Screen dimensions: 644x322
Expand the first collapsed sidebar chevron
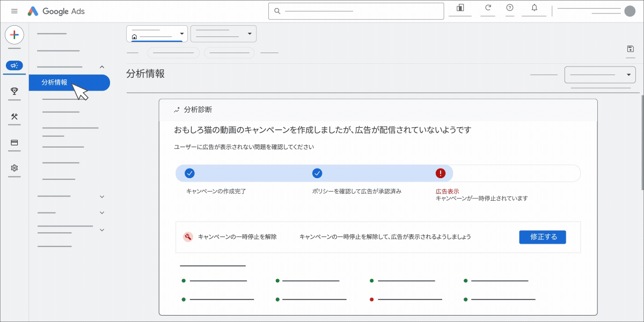(102, 196)
